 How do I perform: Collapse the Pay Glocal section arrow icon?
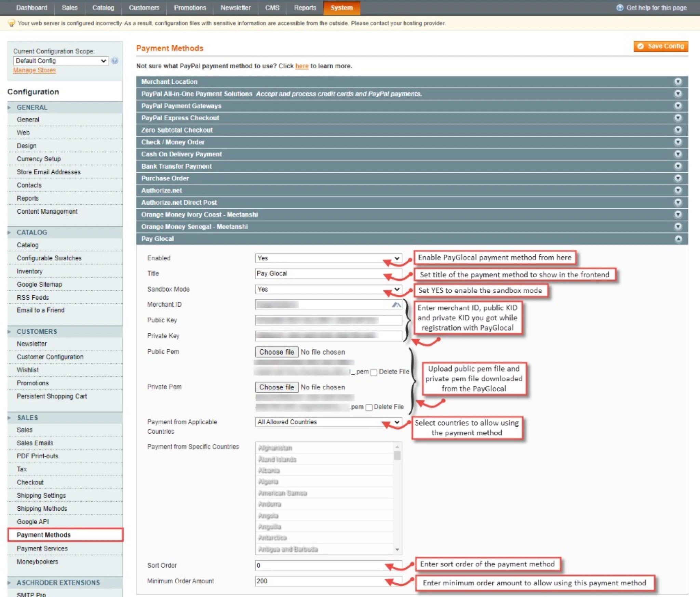(x=678, y=239)
